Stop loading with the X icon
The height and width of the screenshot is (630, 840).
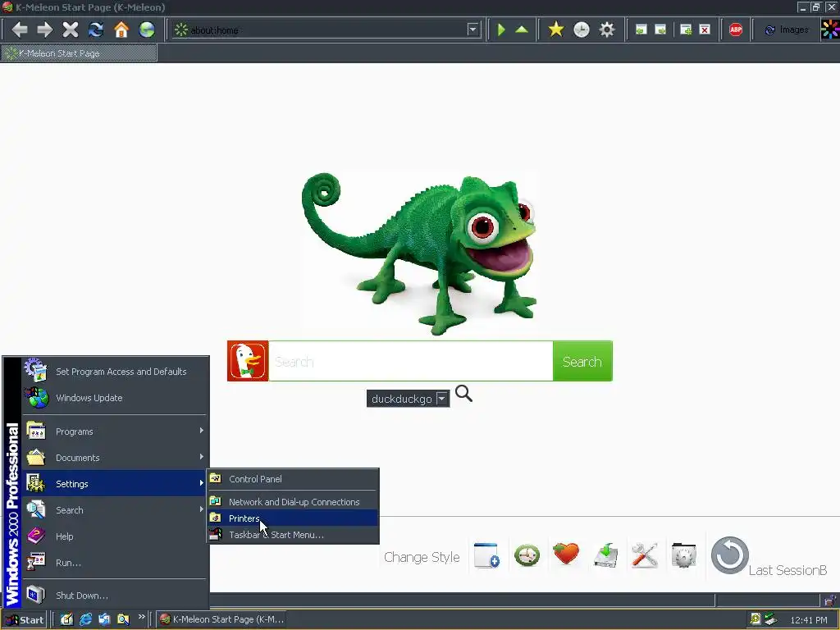pos(71,30)
